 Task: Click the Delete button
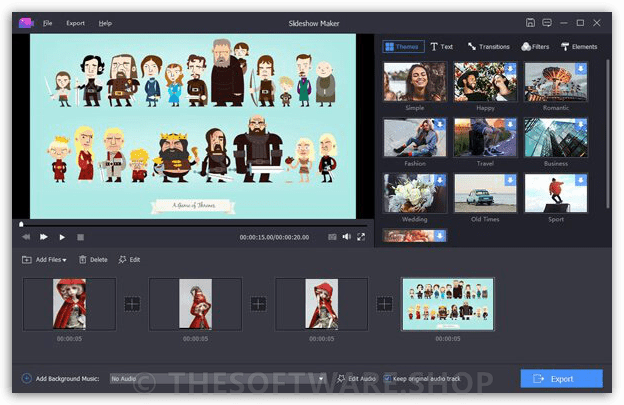(93, 260)
